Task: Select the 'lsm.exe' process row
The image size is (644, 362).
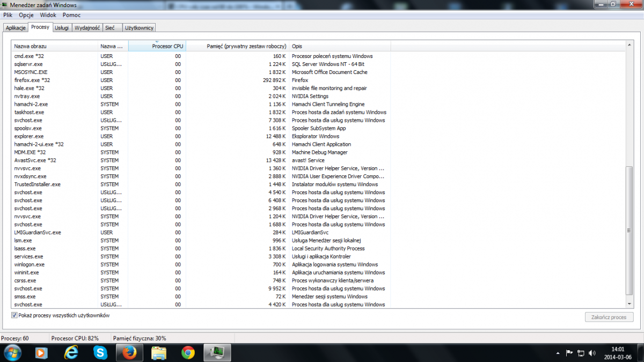Action: point(201,240)
